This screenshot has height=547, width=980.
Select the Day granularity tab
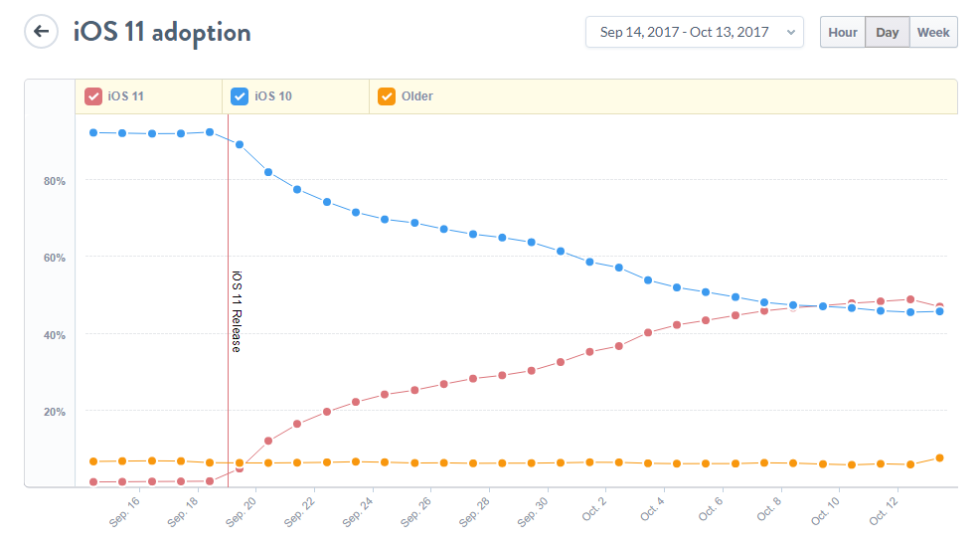pos(888,32)
